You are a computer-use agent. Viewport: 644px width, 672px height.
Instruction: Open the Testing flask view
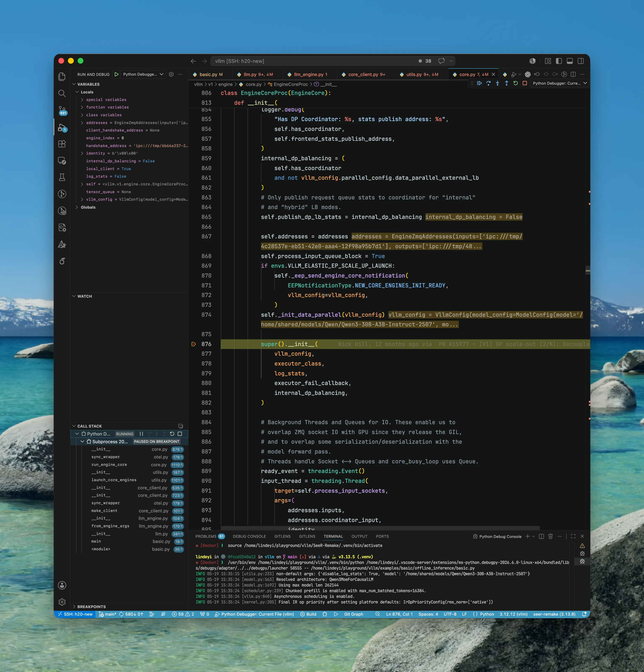[x=62, y=177]
